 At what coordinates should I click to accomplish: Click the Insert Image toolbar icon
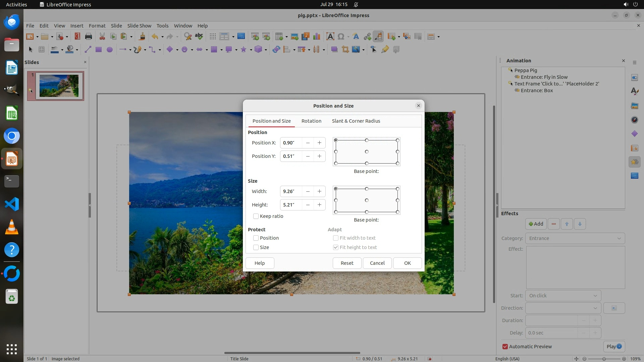tap(294, 37)
